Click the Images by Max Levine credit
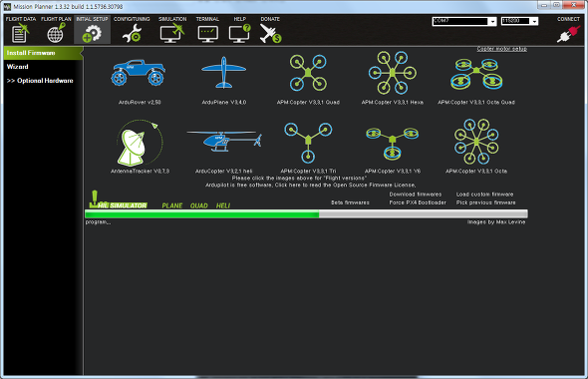Image resolution: width=588 pixels, height=379 pixels. [496, 222]
